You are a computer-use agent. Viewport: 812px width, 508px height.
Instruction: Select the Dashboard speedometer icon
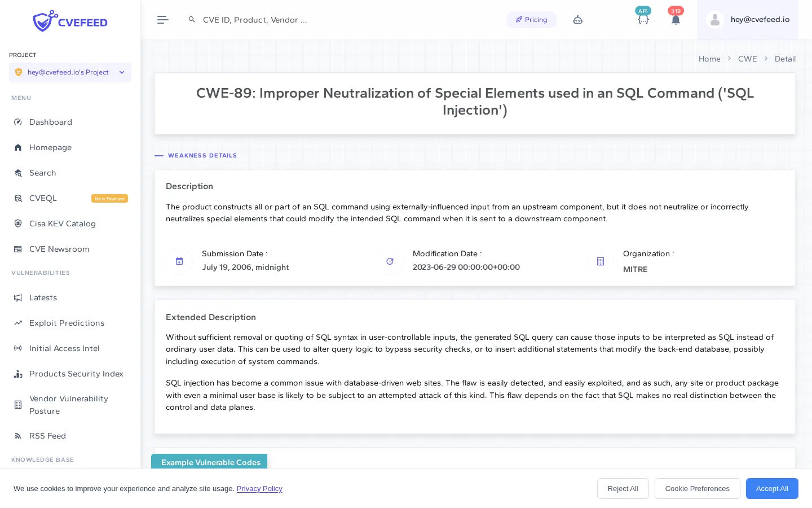tap(18, 122)
